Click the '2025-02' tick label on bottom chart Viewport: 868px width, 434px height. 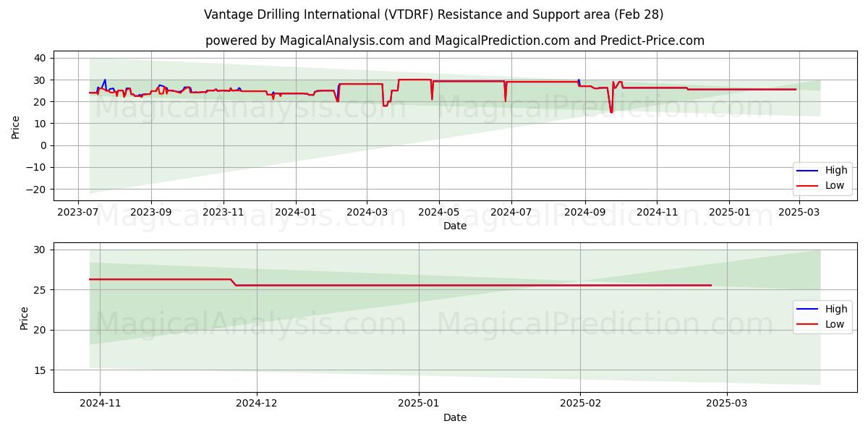pyautogui.click(x=581, y=404)
